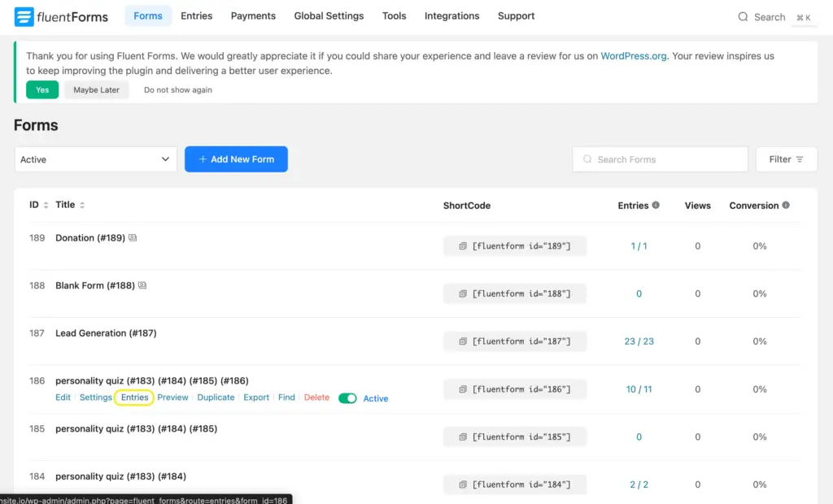This screenshot has width=833, height=504.
Task: Sort forms by the Title column arrows
Action: click(x=82, y=205)
